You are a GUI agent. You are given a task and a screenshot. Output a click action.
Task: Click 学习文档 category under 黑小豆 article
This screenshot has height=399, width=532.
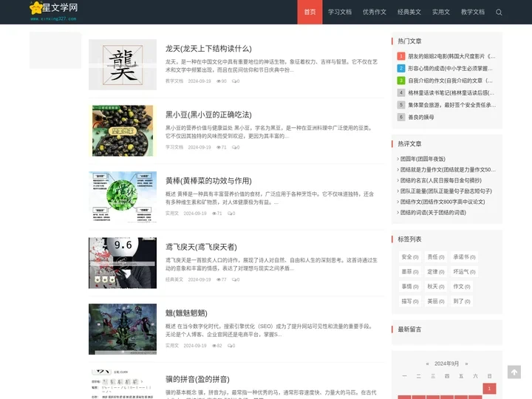tap(174, 147)
